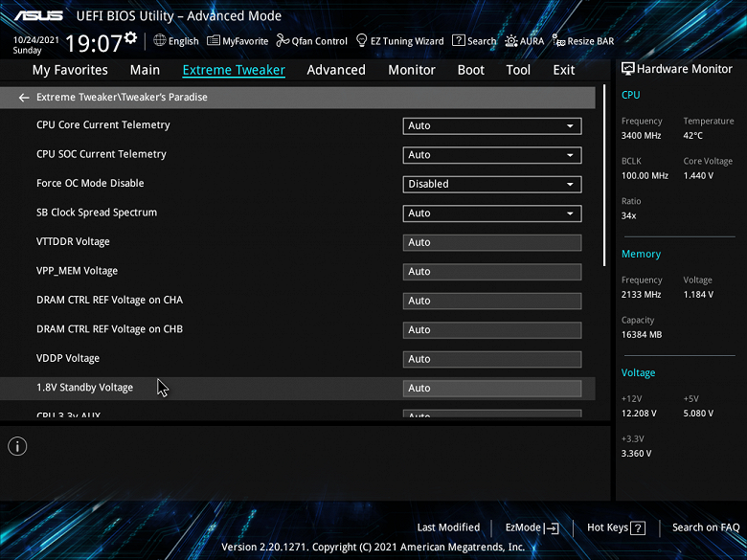The height and width of the screenshot is (560, 747).
Task: Open the My Favorites tab
Action: 70,70
